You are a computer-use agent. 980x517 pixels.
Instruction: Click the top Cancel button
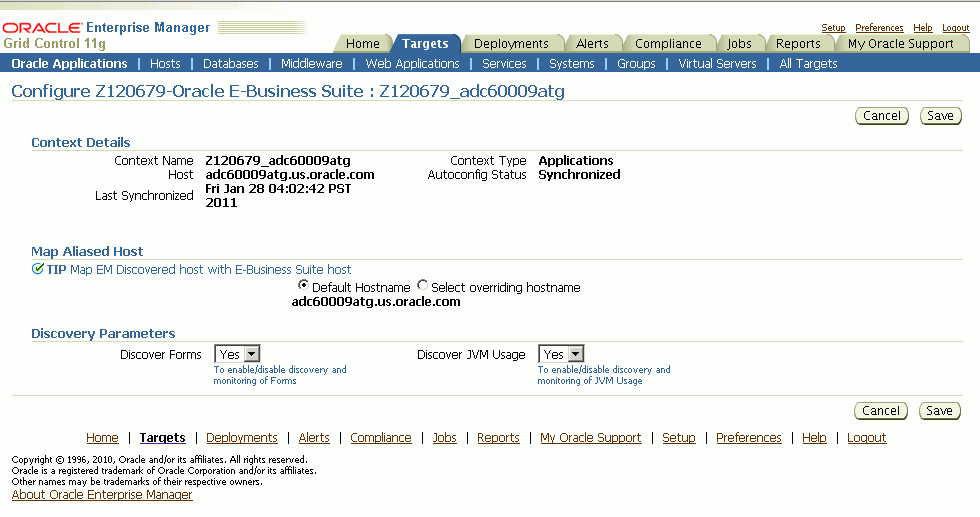pyautogui.click(x=881, y=116)
